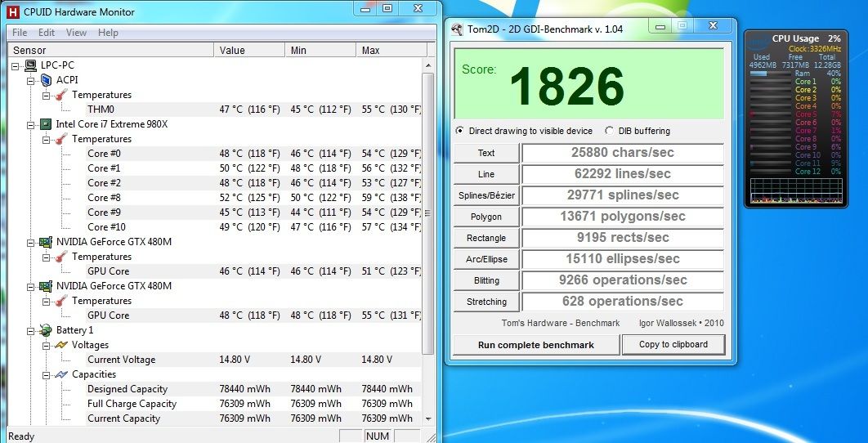This screenshot has height=443, width=868.
Task: Click Copy to clipboard button
Action: [673, 344]
